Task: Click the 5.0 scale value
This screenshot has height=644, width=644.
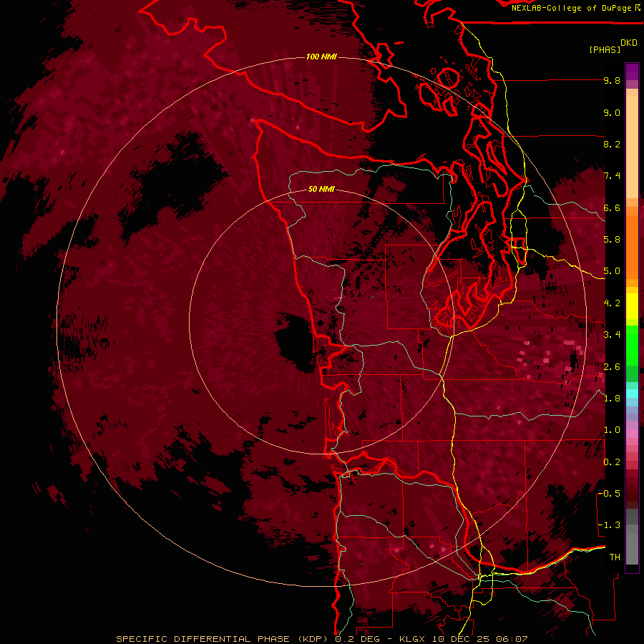Action: (x=612, y=271)
